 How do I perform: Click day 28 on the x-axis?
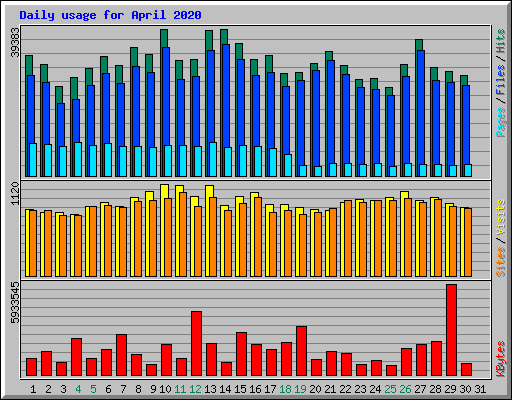point(435,389)
